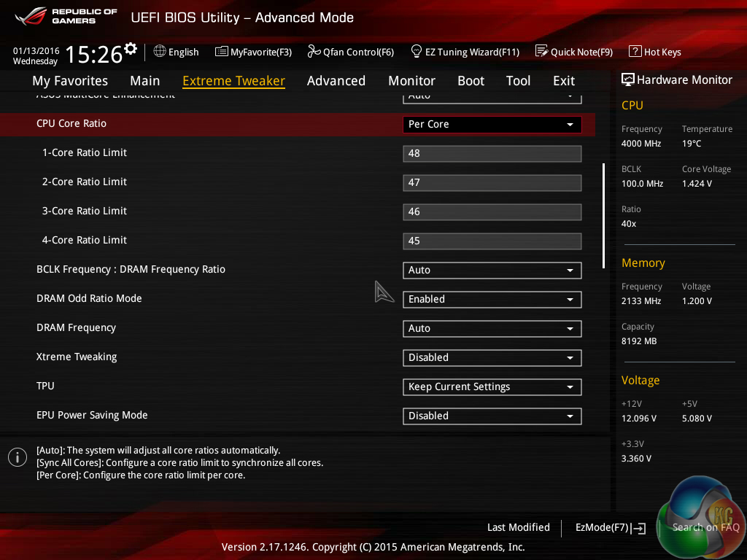Click +5V reading 5.080 V
Viewport: 747px width, 560px height.
697,419
